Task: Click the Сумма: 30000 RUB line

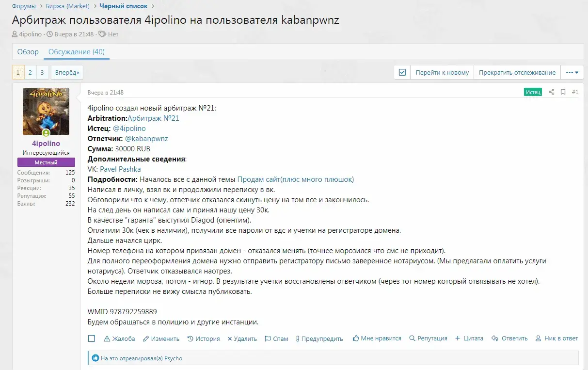Action: point(119,149)
